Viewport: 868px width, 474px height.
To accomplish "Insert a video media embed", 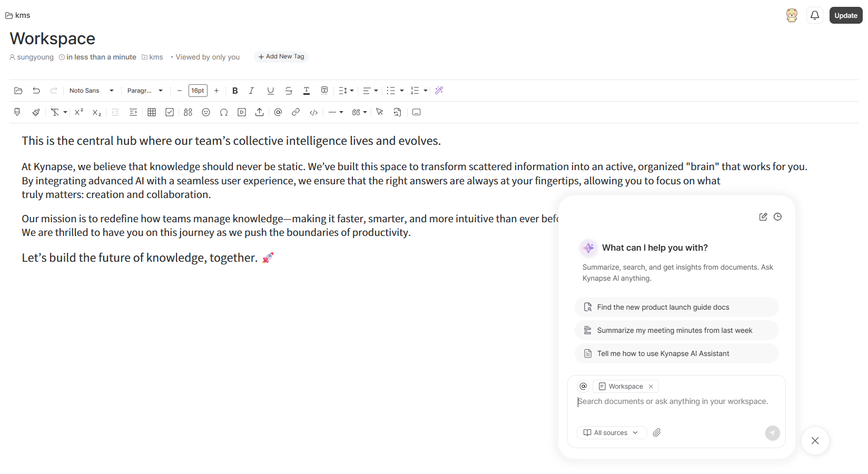I will [242, 112].
